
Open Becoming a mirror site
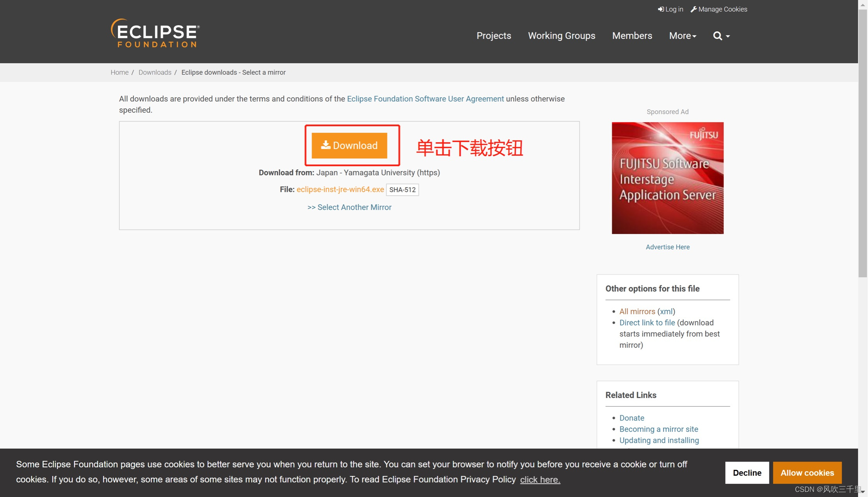click(x=658, y=429)
